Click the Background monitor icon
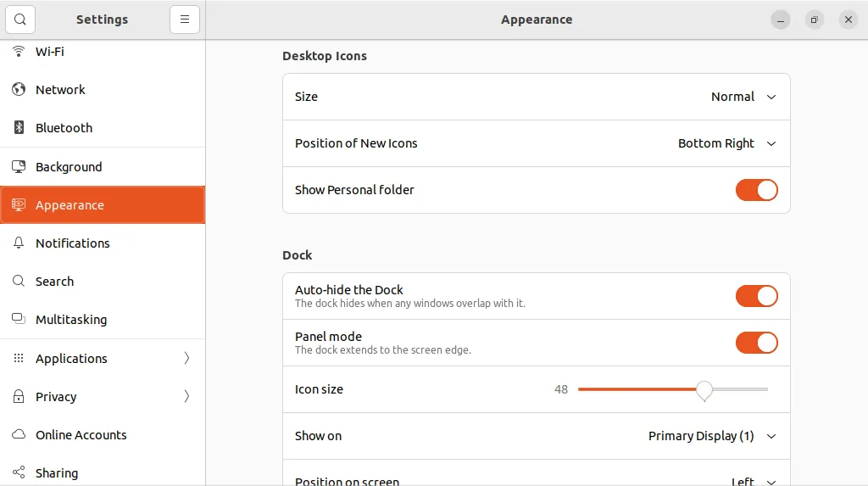Viewport: 868px width, 486px height. pyautogui.click(x=19, y=167)
